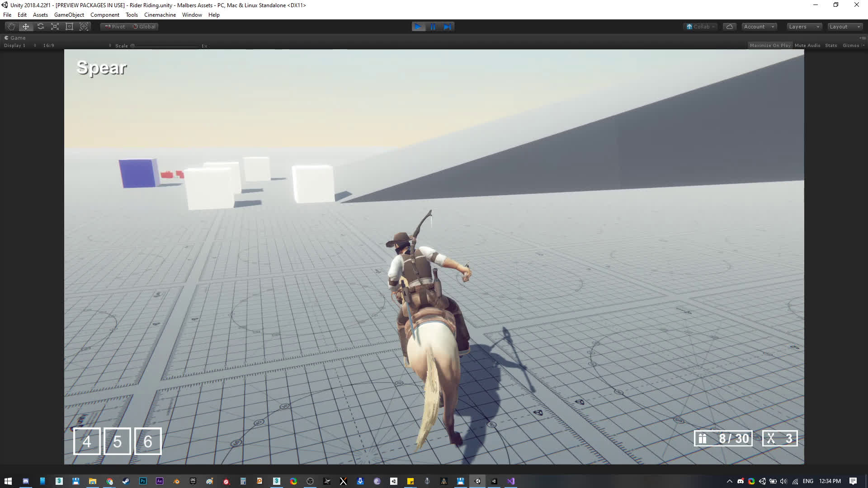
Task: Toggle Mute Audio in Game view
Action: (807, 46)
